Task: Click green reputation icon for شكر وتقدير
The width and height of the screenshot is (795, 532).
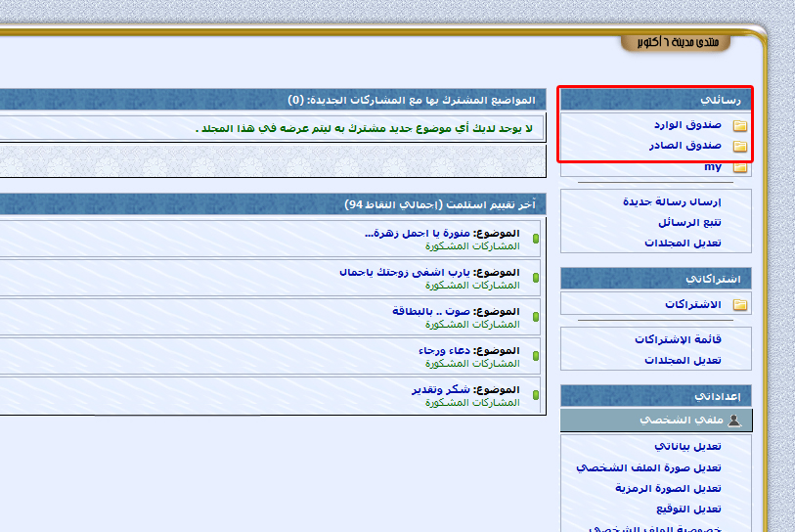Action: 536,395
